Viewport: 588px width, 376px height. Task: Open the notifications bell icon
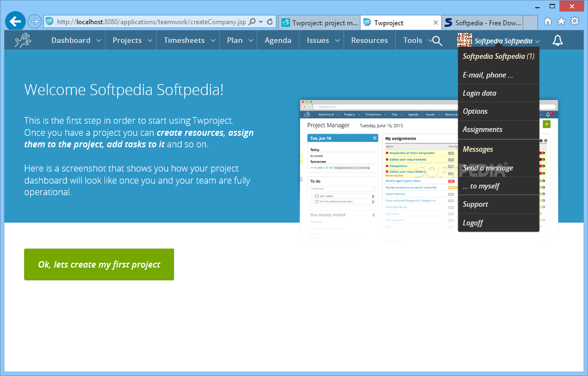558,40
